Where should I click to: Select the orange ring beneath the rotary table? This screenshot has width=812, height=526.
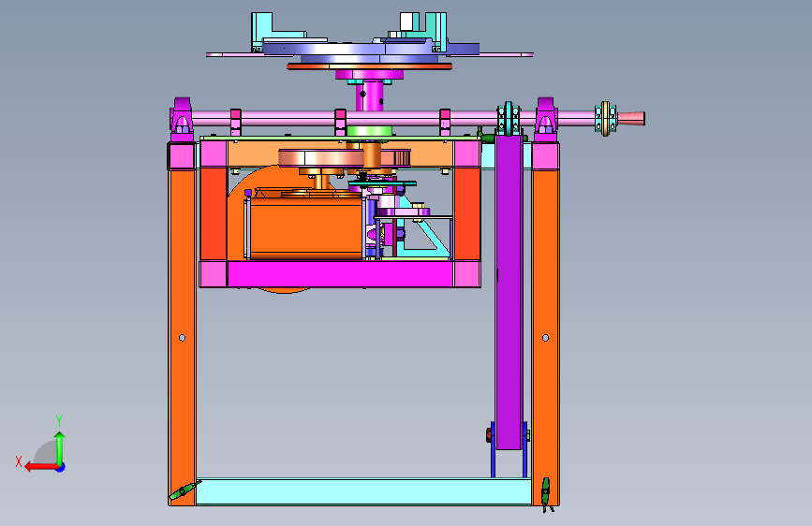pos(370,66)
